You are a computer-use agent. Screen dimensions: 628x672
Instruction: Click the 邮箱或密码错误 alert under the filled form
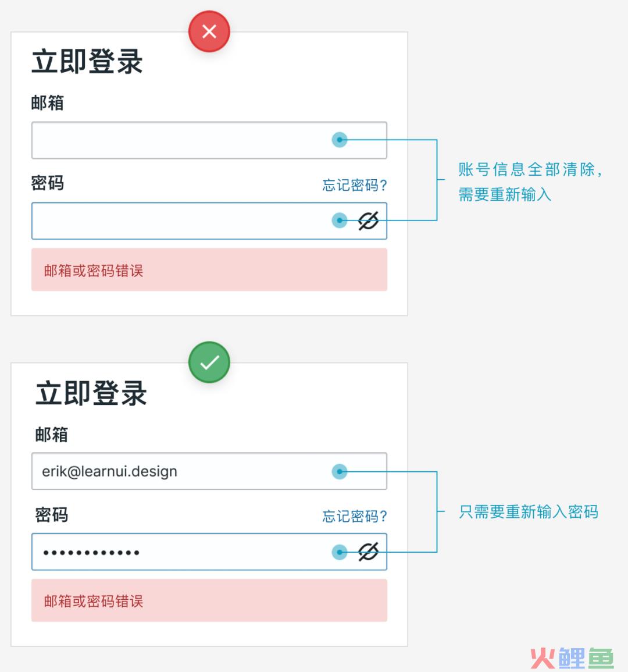point(209,600)
